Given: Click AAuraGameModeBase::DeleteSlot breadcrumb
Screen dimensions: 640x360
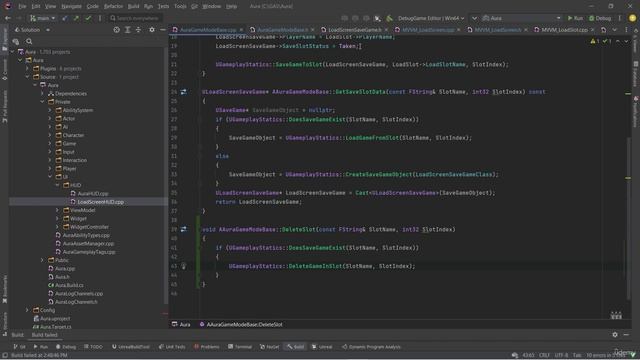Looking at the screenshot, I should (x=241, y=324).
